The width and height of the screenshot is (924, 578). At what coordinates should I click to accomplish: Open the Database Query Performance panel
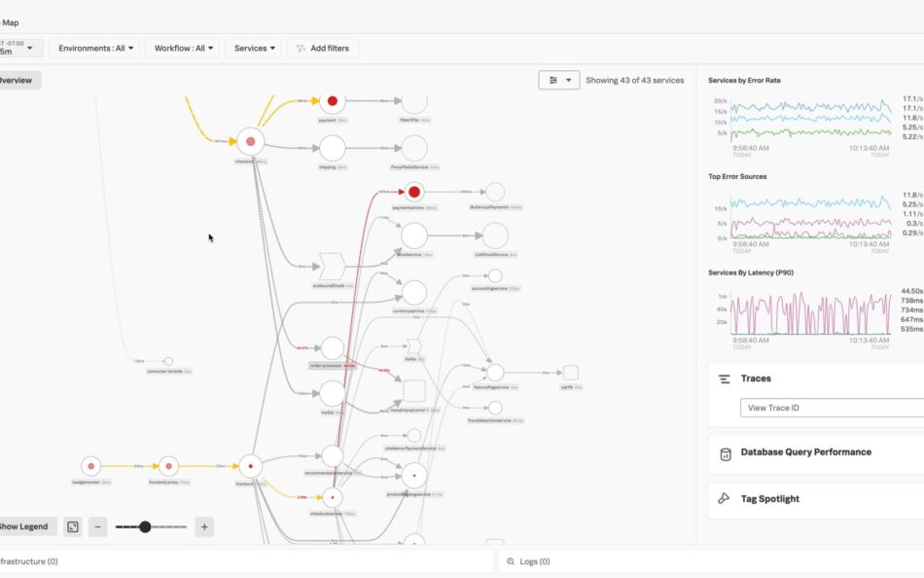(x=805, y=452)
